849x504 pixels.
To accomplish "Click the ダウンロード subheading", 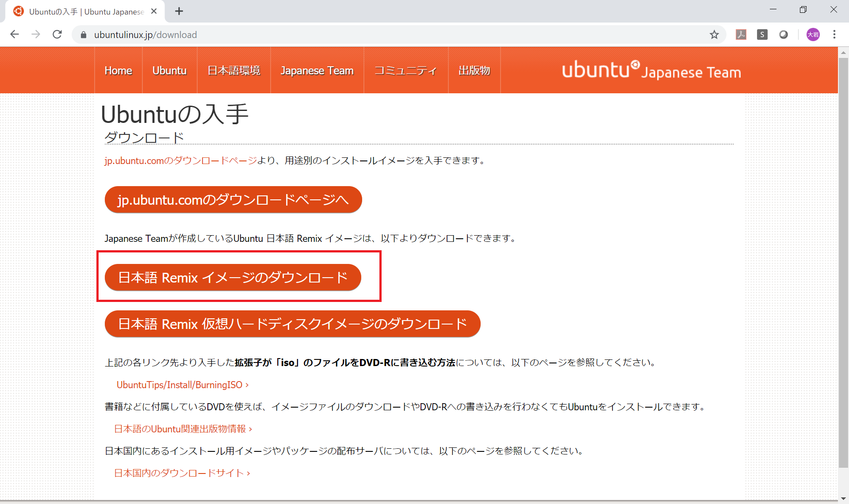I will point(144,137).
